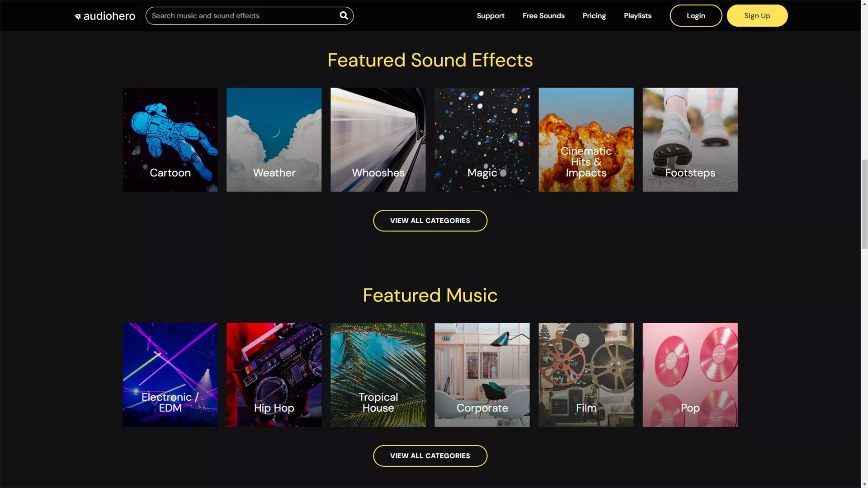
Task: Click the yellow Sign Up button
Action: tap(757, 16)
